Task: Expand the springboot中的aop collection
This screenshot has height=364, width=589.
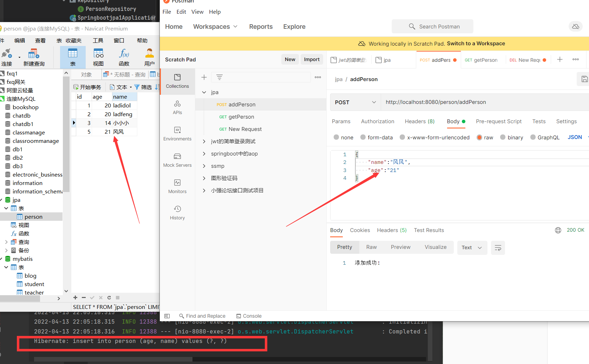Action: tap(204, 154)
